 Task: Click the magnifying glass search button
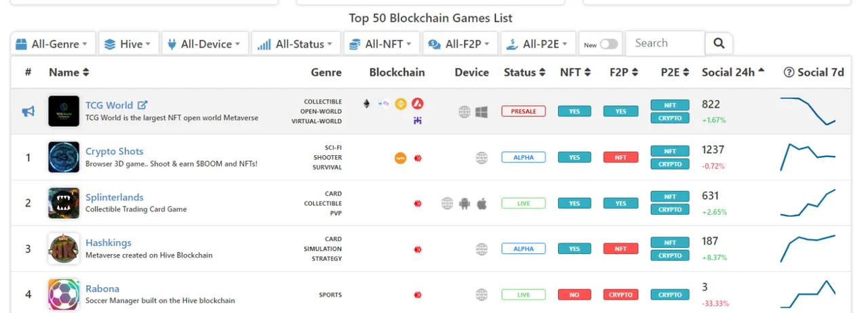719,43
